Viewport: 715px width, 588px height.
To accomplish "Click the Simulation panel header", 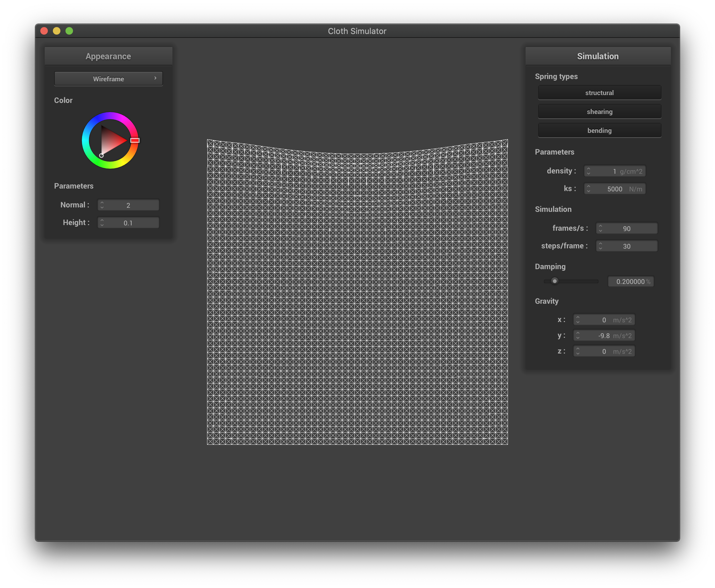I will (x=598, y=56).
